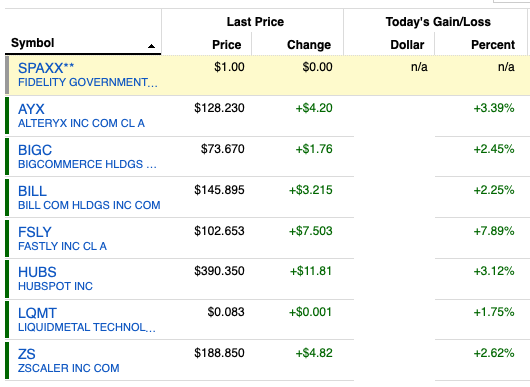Open the AYX ticker link
The width and height of the screenshot is (530, 387).
click(x=31, y=109)
